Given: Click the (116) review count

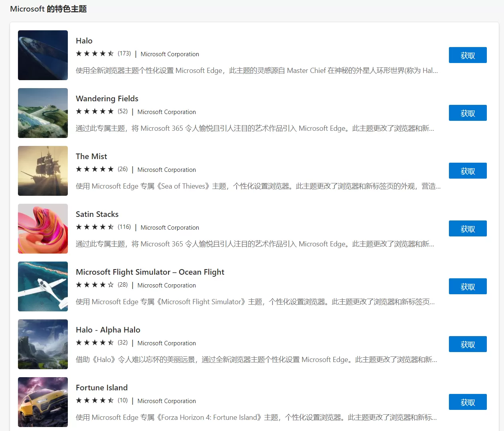Looking at the screenshot, I should [124, 227].
